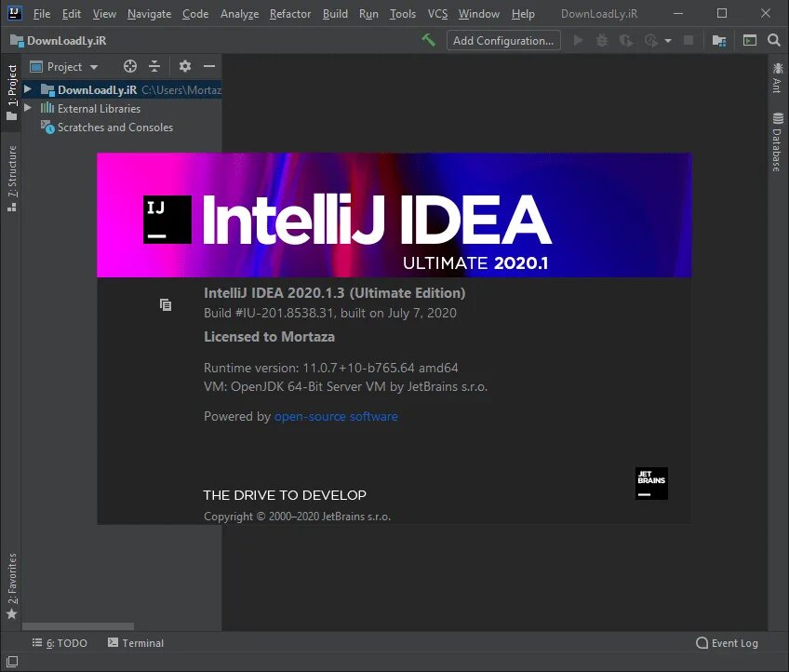Click the Locate/Select Opened File target icon
The height and width of the screenshot is (672, 789).
pyautogui.click(x=130, y=66)
